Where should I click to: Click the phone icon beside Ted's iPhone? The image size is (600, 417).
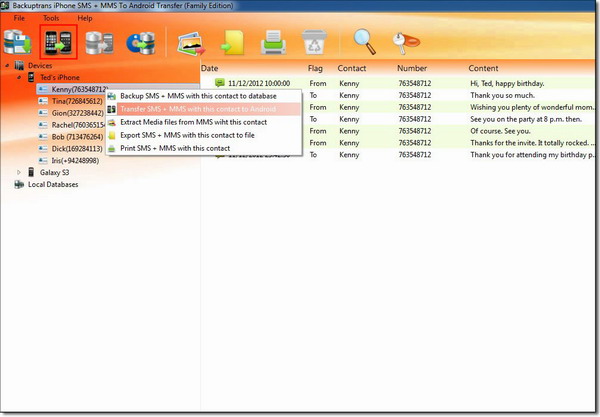[31, 77]
